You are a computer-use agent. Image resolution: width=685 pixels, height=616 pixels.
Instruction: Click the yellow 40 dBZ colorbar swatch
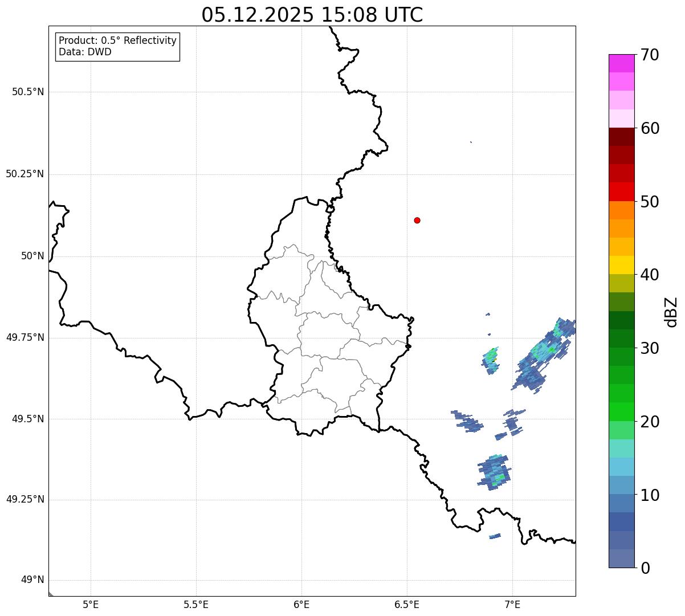coord(621,265)
